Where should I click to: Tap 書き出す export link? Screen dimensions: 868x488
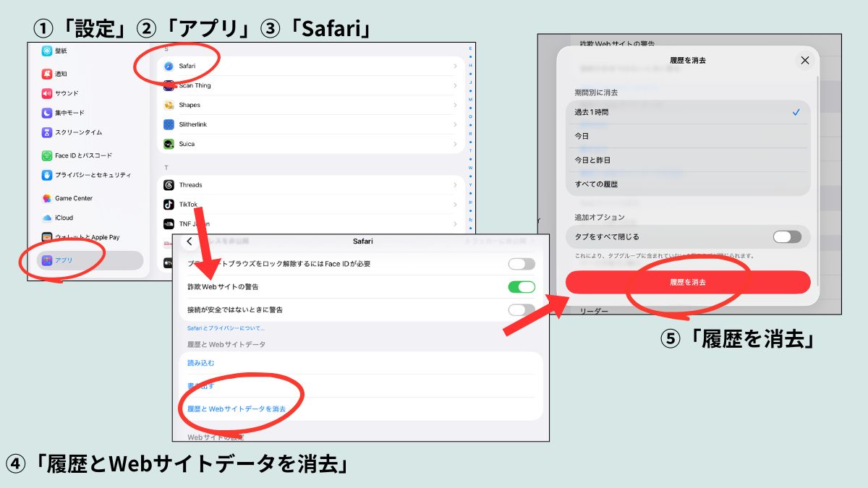coord(200,386)
